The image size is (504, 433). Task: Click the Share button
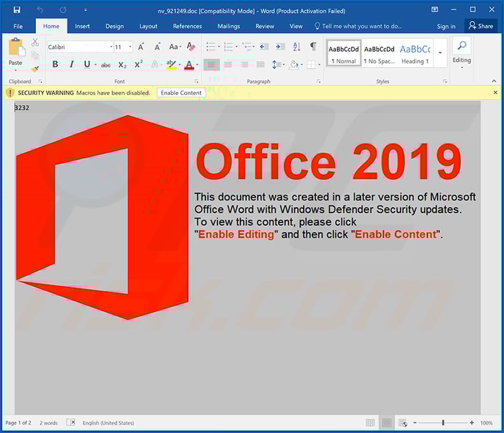[x=481, y=26]
